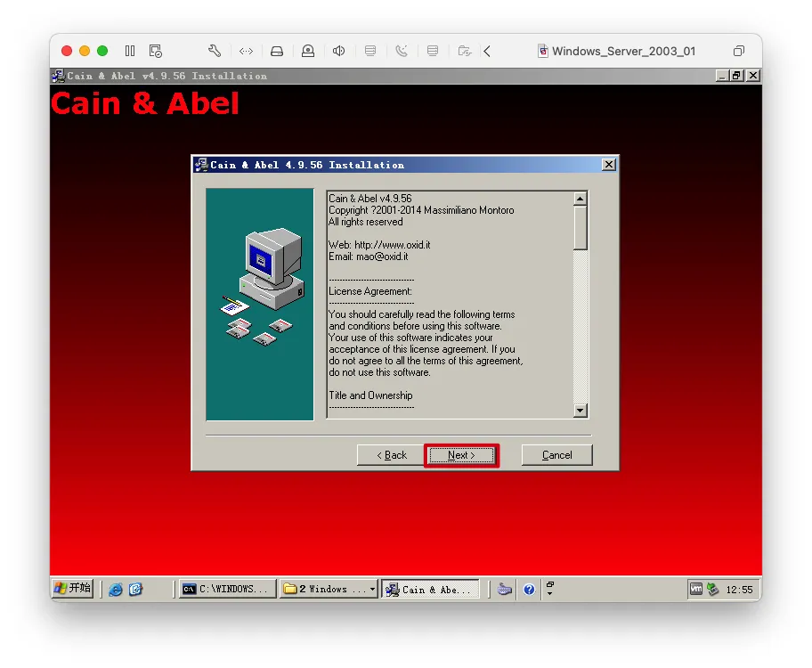Image resolution: width=812 pixels, height=668 pixels.
Task: Click the green macOS fullscreen button
Action: coord(102,51)
